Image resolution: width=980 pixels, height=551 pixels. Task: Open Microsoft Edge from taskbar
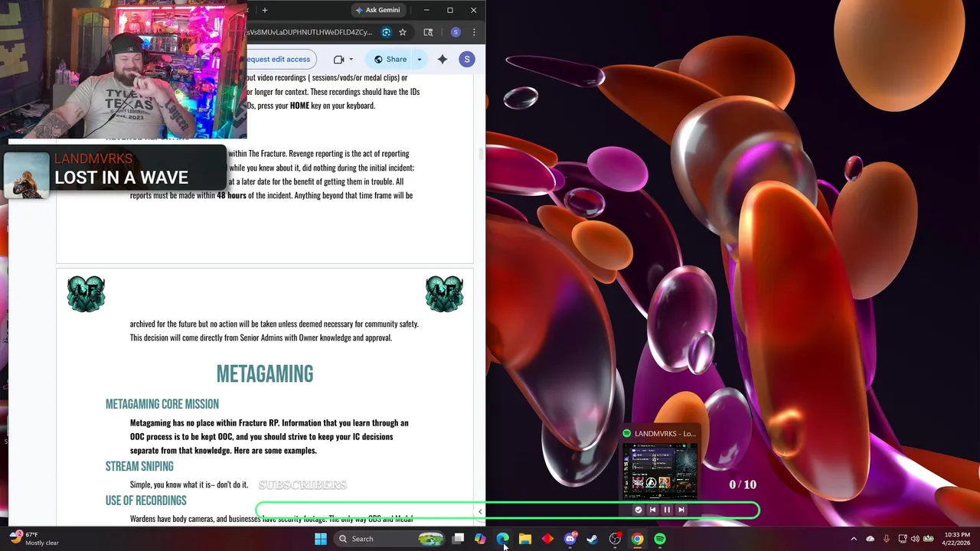point(502,539)
